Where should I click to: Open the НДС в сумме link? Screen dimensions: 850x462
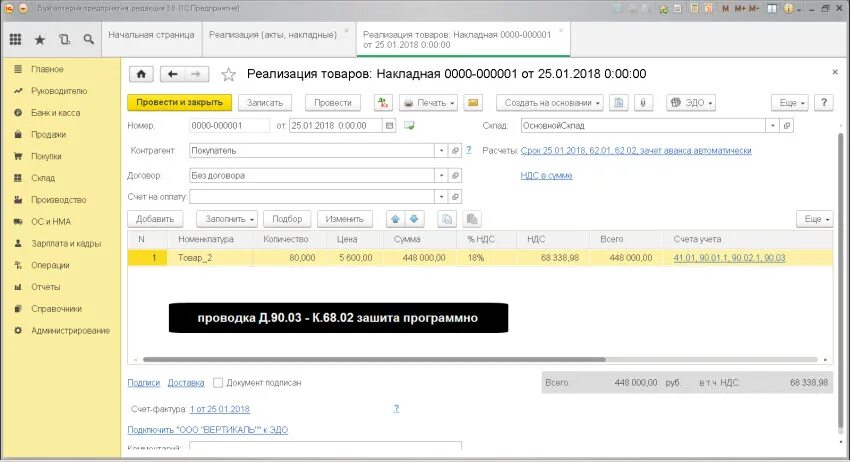click(546, 176)
